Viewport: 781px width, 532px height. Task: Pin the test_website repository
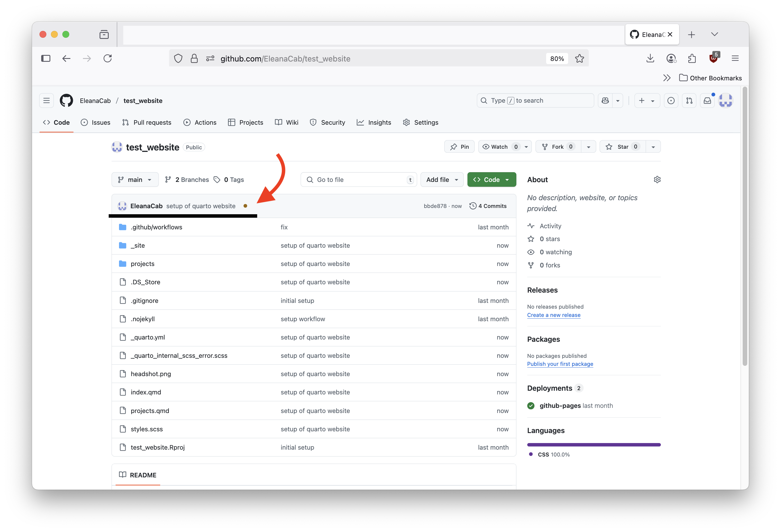coord(459,146)
